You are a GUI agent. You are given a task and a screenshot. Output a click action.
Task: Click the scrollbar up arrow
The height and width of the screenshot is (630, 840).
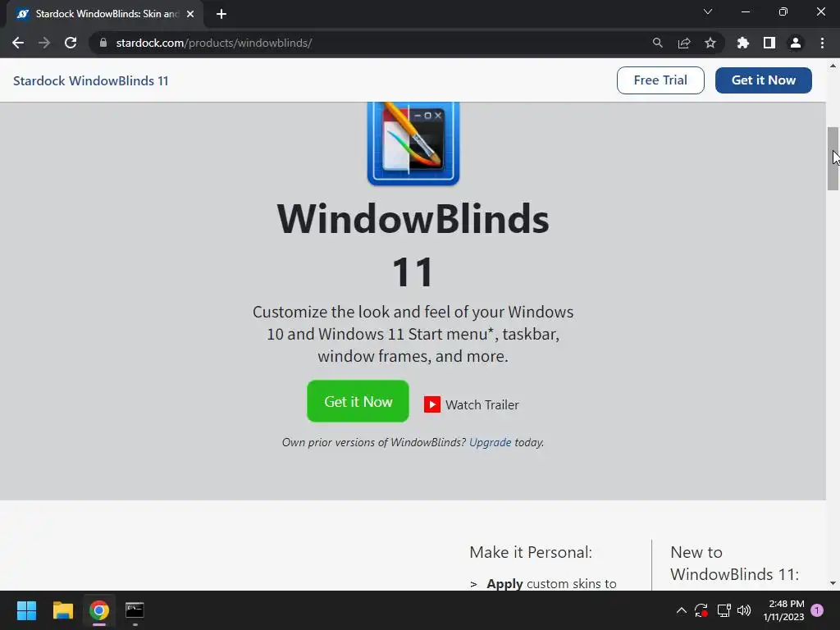click(x=833, y=66)
